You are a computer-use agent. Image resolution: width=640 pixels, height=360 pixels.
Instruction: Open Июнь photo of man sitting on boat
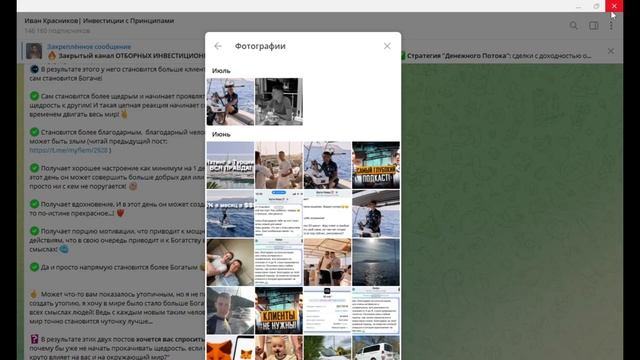click(327, 165)
